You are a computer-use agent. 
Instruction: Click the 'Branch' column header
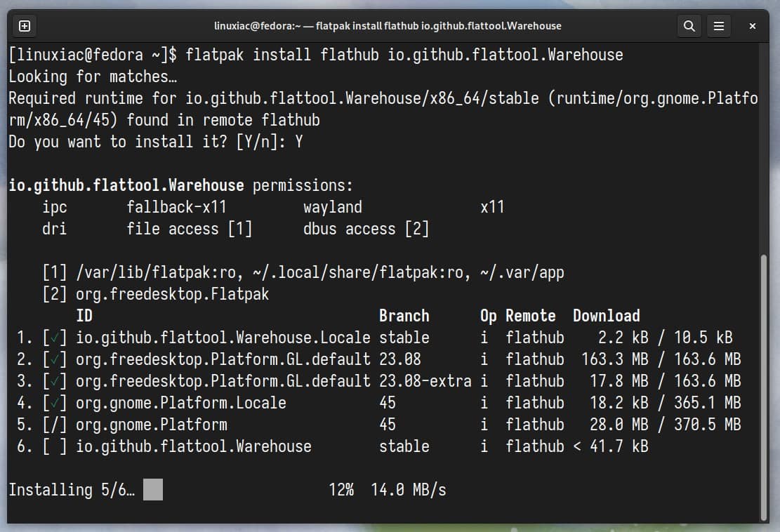pyautogui.click(x=404, y=316)
